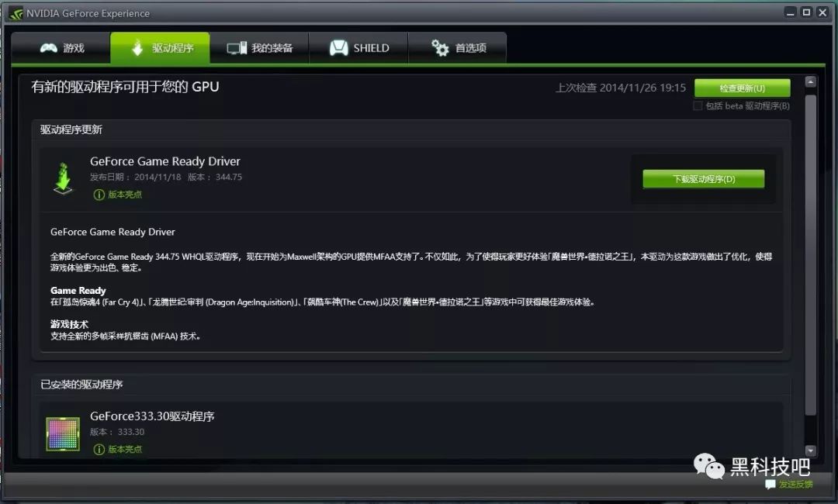Click the GeForce333.30驱动程序 title text
Viewport: 838px width, 504px height.
pos(152,416)
